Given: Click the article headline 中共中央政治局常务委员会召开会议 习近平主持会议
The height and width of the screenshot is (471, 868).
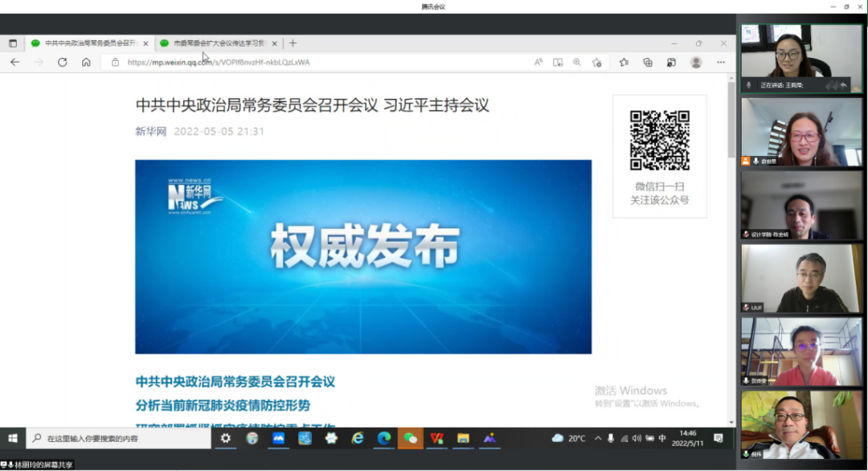Looking at the screenshot, I should pos(312,105).
